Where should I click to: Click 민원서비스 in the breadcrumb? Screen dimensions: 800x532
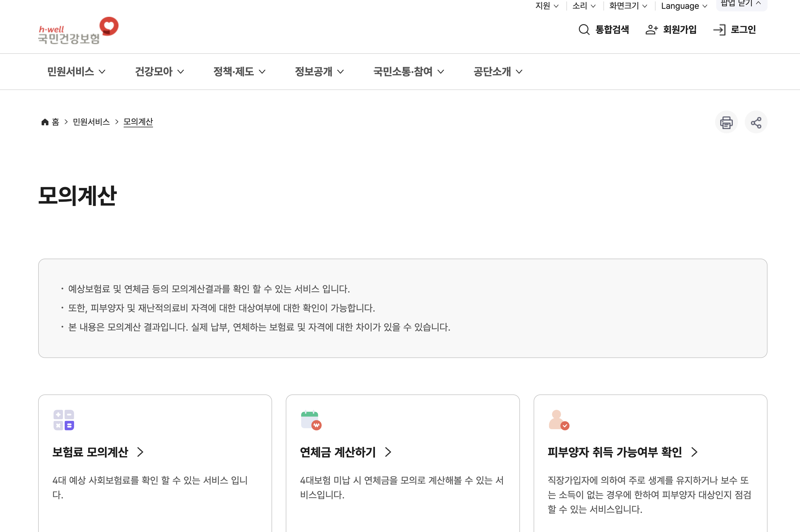(x=91, y=122)
